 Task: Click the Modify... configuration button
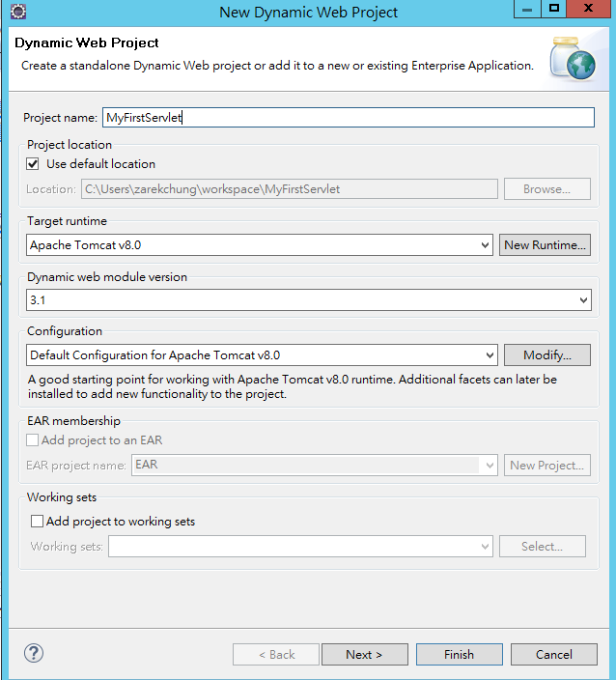click(x=547, y=355)
